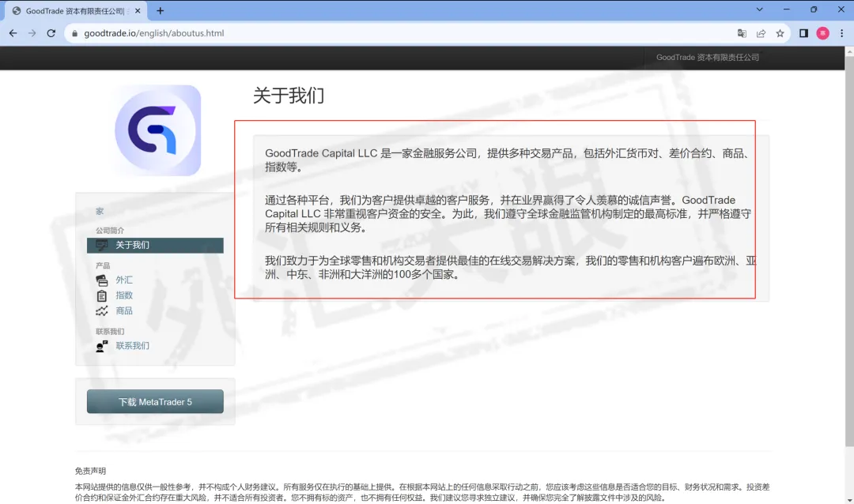
Task: View site info via the lock icon
Action: click(x=75, y=33)
